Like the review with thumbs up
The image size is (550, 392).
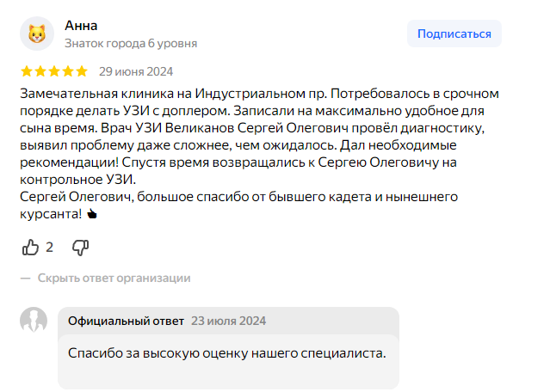[31, 248]
